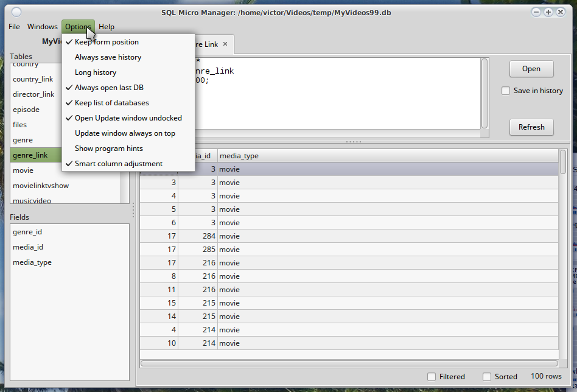The image size is (577, 392).
Task: Close the Genre Link tab
Action: [x=225, y=44]
